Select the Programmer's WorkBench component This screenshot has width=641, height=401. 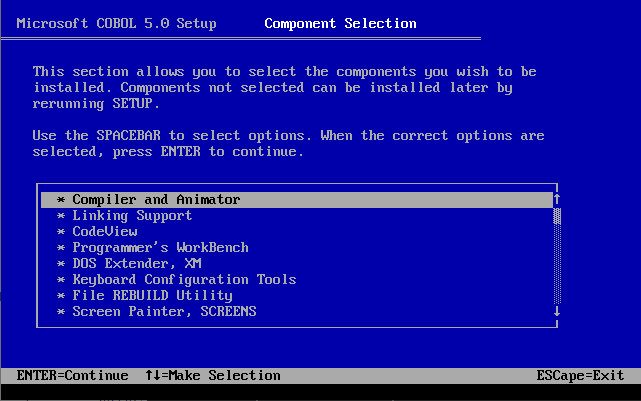coord(160,248)
